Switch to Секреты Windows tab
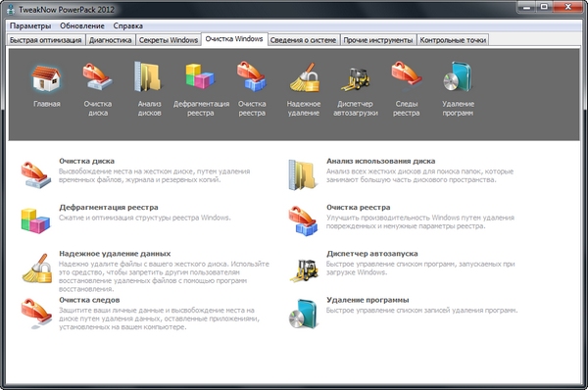Image resolution: width=588 pixels, height=390 pixels. click(169, 40)
